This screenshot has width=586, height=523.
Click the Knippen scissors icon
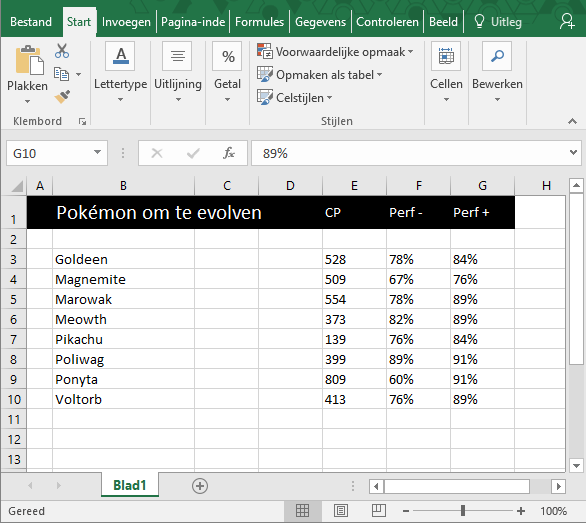pos(62,51)
